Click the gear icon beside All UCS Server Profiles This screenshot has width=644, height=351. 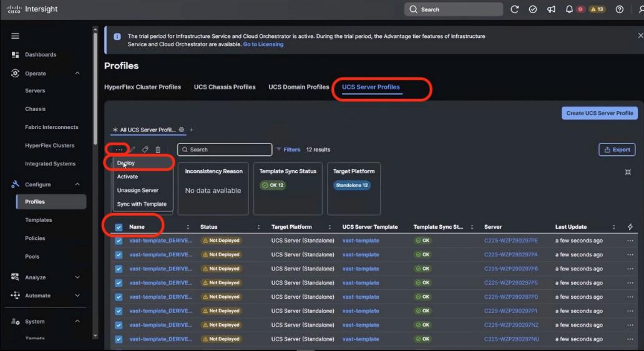pyautogui.click(x=181, y=129)
